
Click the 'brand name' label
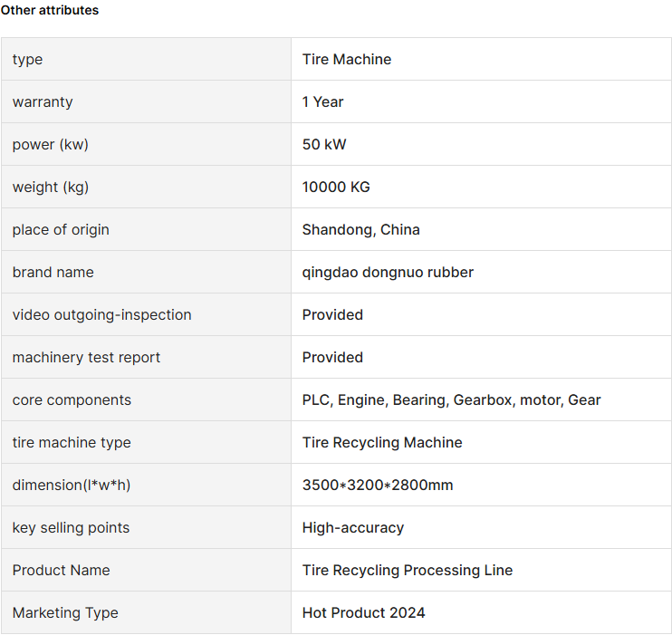pyautogui.click(x=53, y=272)
